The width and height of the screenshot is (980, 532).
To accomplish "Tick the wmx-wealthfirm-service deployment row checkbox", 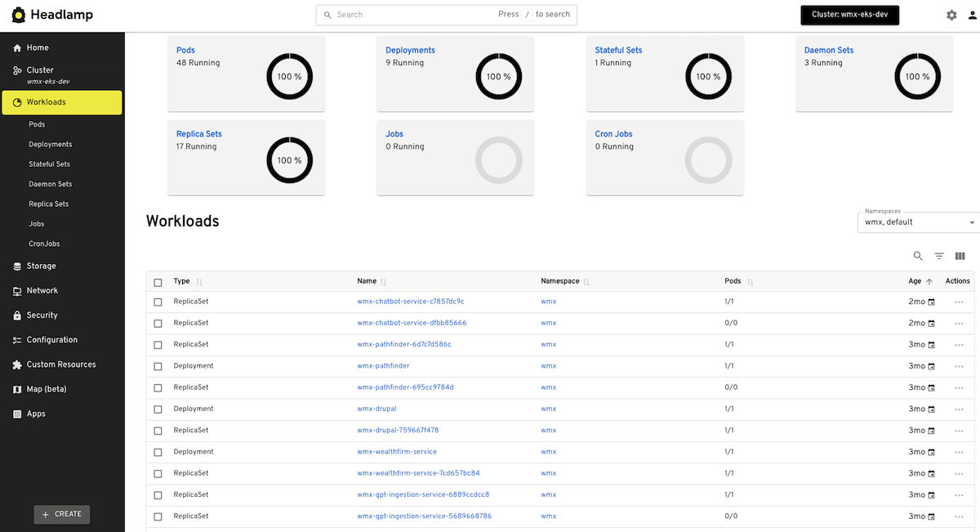I will coord(158,452).
